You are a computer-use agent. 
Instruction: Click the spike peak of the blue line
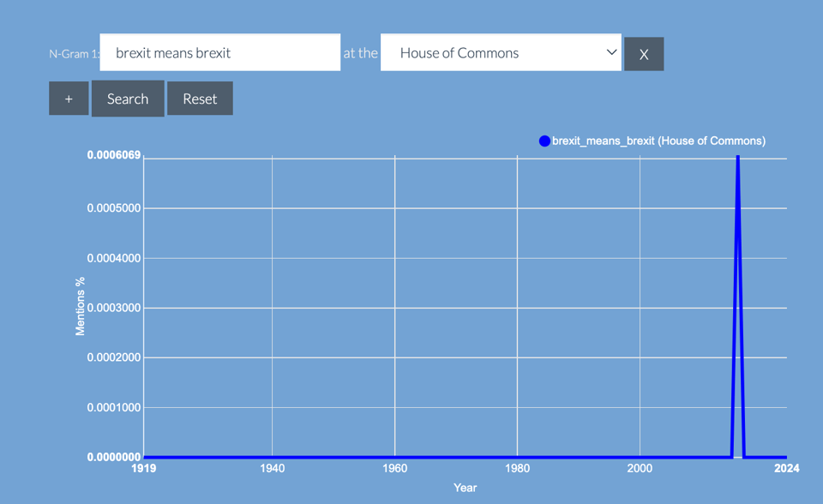(x=737, y=159)
